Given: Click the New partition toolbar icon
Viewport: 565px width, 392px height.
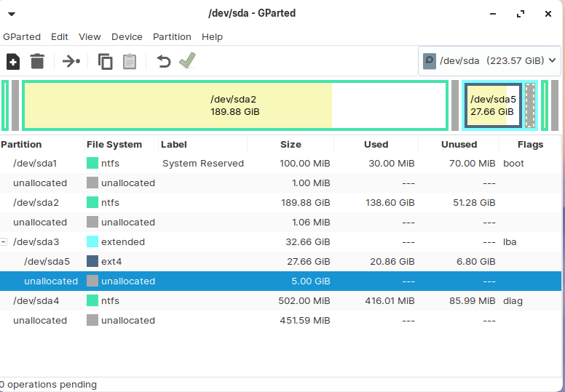Looking at the screenshot, I should coord(13,61).
